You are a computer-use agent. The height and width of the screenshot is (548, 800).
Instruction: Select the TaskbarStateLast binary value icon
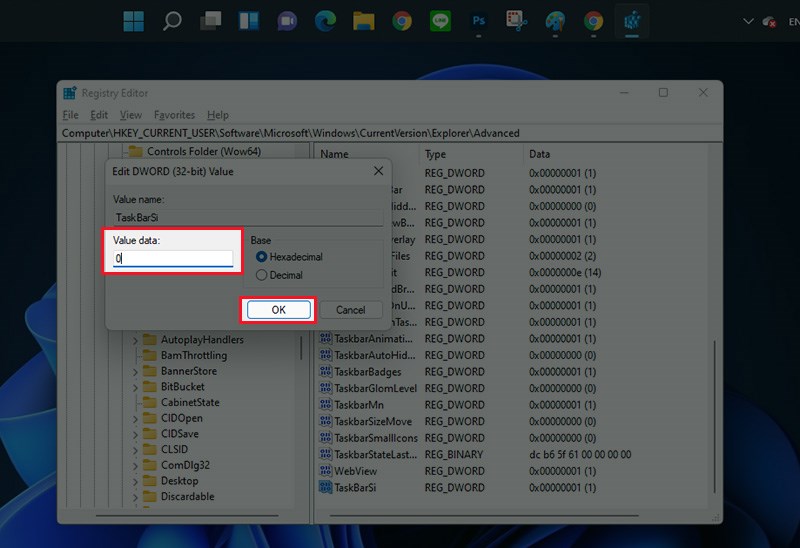pos(325,454)
